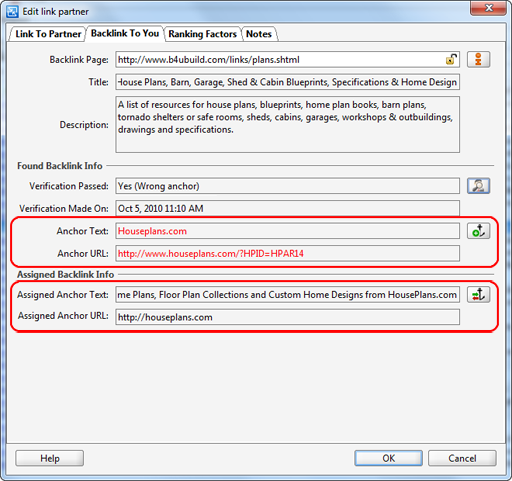This screenshot has width=512, height=481.
Task: Click the orange icon button beside Backlink Page
Action: pos(478,59)
